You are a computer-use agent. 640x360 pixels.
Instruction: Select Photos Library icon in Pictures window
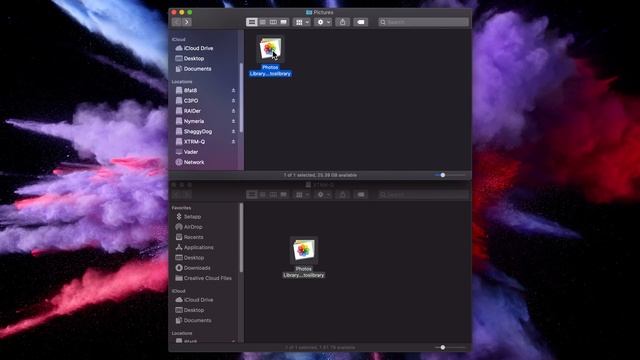coord(270,49)
